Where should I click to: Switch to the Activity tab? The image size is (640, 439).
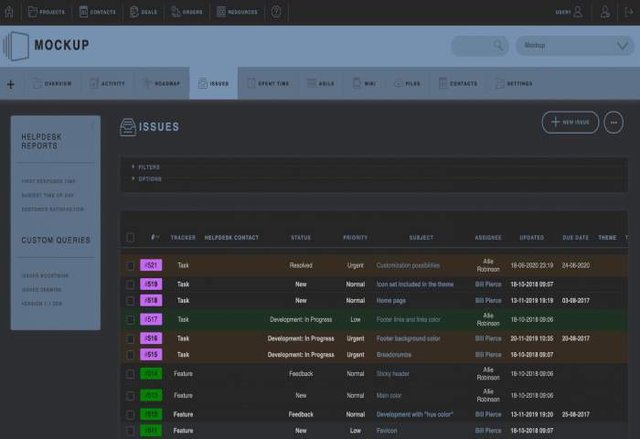107,84
